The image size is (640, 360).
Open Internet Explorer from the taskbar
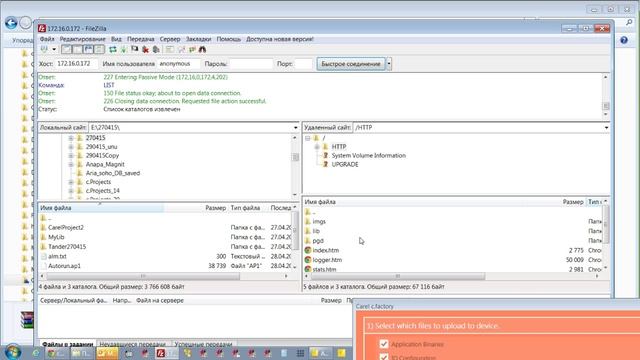coord(36,353)
